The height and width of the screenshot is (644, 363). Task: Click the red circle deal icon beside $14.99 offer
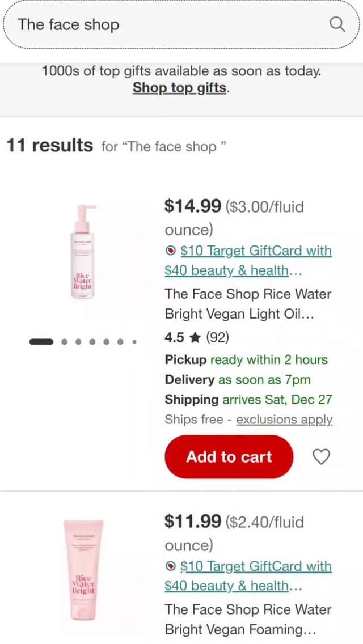coord(171,251)
